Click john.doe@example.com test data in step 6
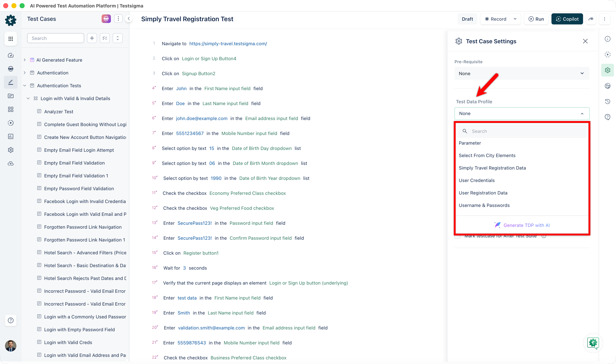 click(202, 118)
